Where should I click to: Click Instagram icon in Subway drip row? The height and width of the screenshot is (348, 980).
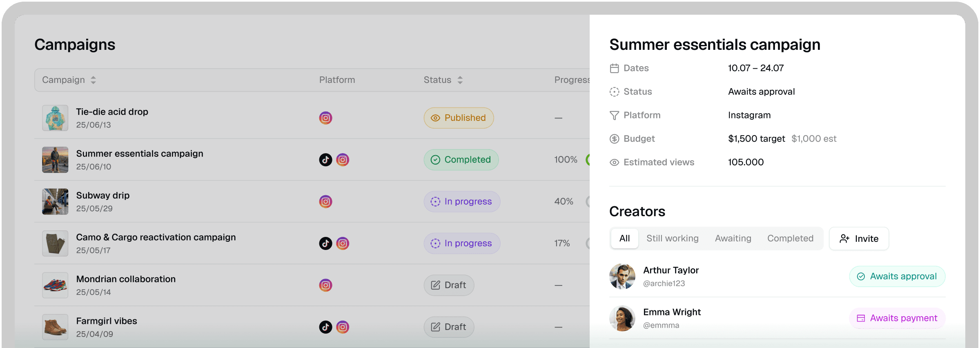pos(325,201)
